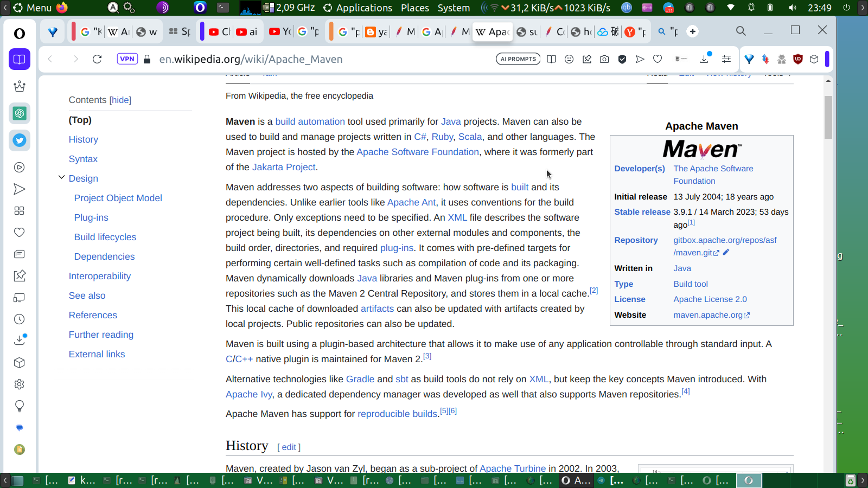Reload the Wikipedia page
Viewport: 868px width, 488px height.
[97, 59]
